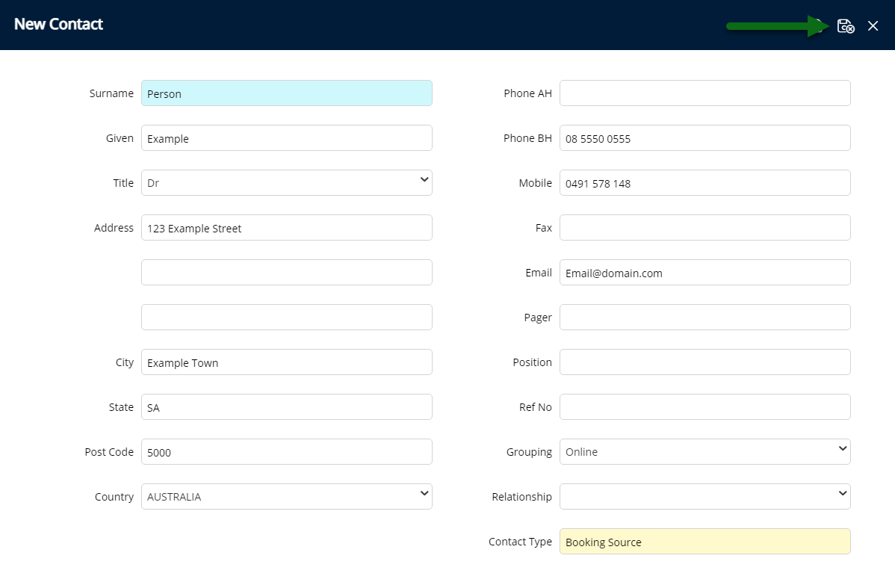Click the Given field containing Example

point(287,138)
